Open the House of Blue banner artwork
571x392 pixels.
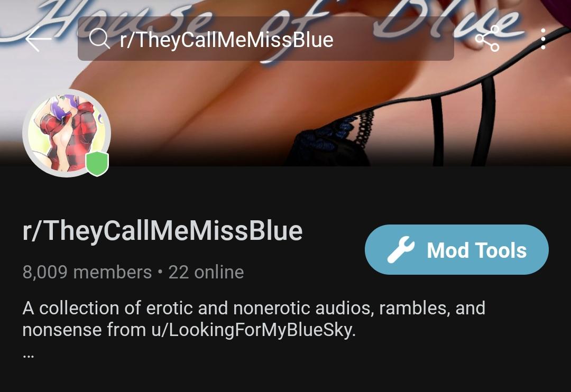[x=285, y=83]
